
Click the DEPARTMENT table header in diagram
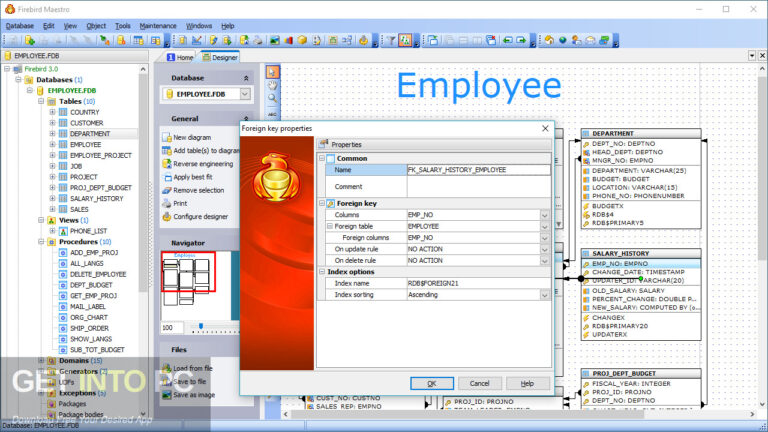(641, 133)
